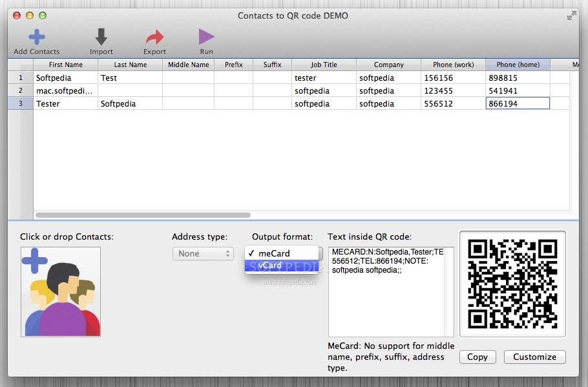Click the Prefix column header
This screenshot has height=387, width=588.
pyautogui.click(x=234, y=65)
